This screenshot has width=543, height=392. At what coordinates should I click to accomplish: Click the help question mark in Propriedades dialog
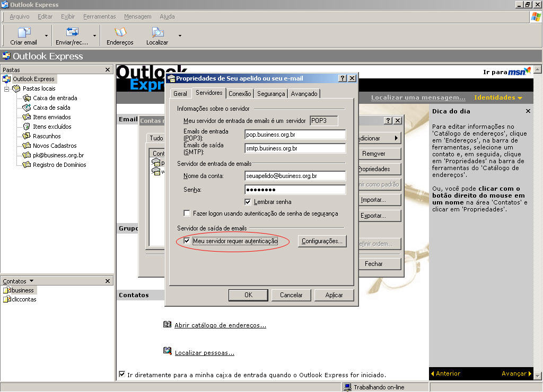pyautogui.click(x=342, y=78)
